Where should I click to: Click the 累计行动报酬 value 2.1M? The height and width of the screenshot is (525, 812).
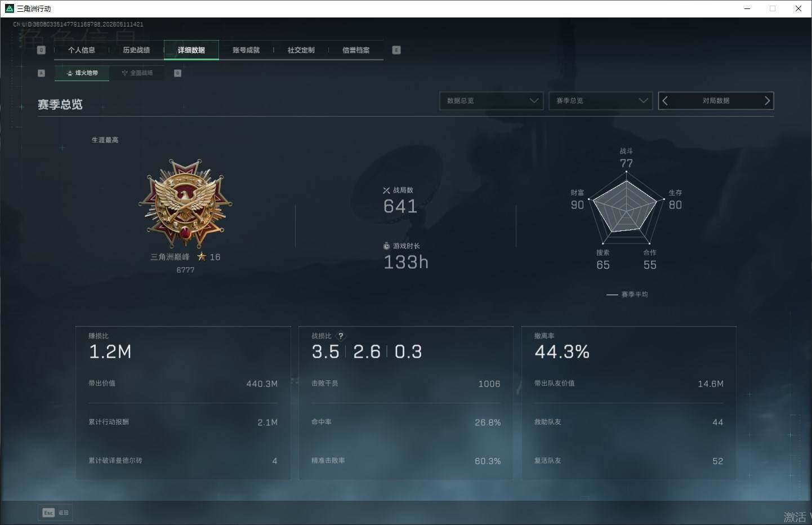click(267, 422)
